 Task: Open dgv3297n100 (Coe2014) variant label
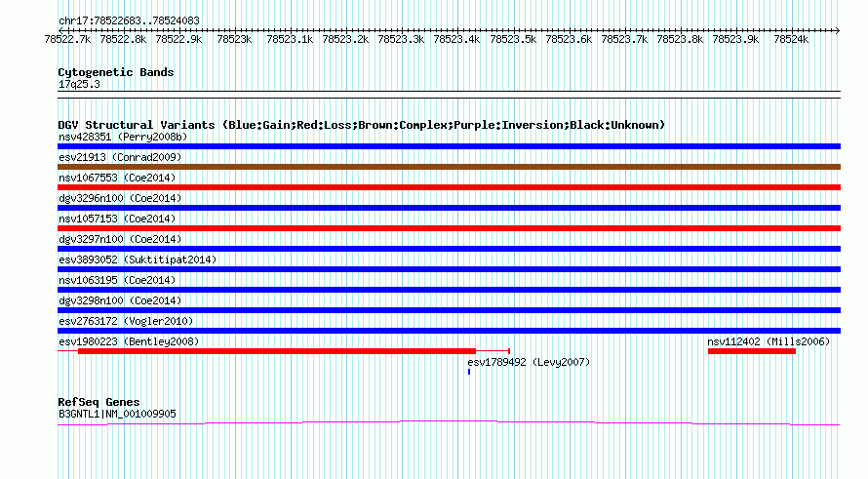click(x=120, y=239)
